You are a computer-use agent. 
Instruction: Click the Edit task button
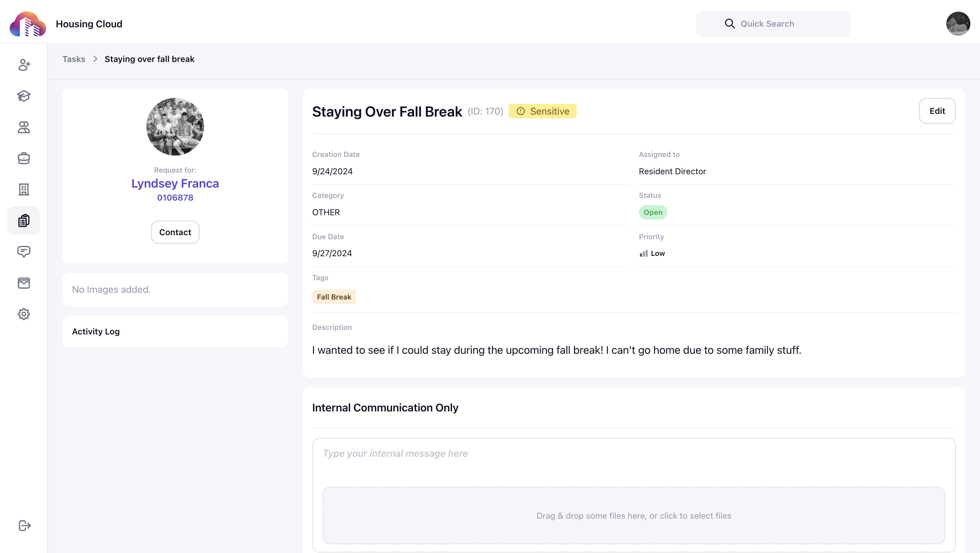coord(937,111)
